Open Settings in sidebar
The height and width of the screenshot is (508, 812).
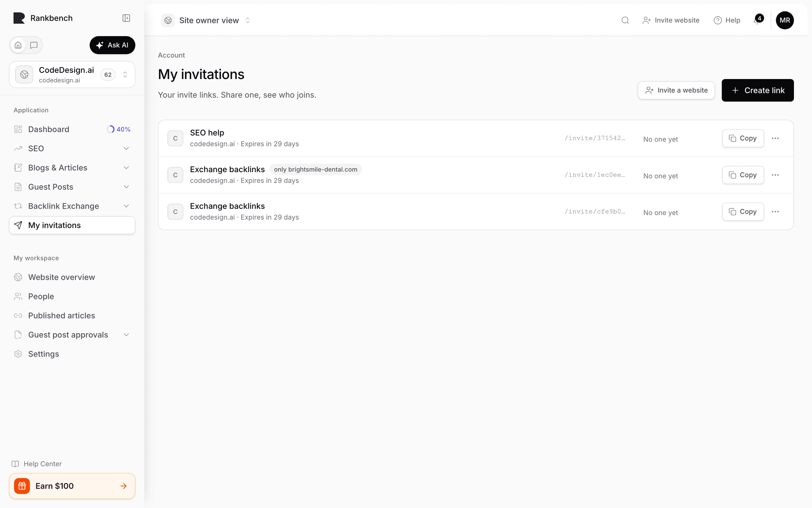[72, 354]
